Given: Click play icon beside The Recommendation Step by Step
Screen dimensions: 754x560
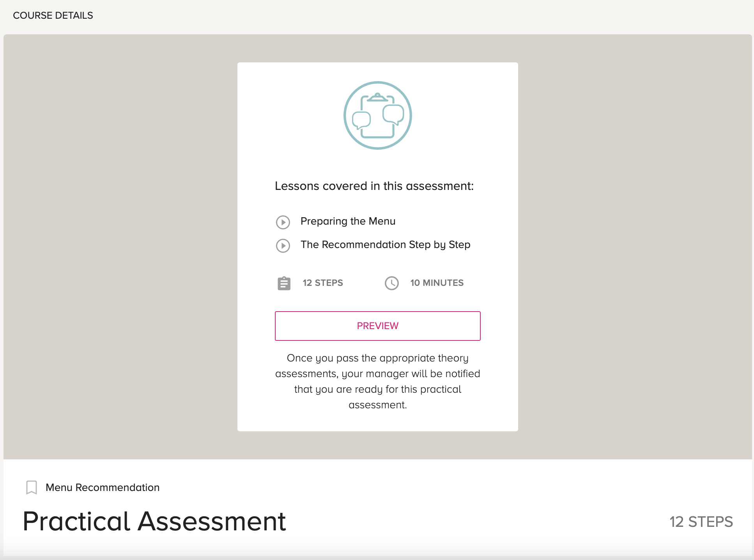Looking at the screenshot, I should 283,245.
